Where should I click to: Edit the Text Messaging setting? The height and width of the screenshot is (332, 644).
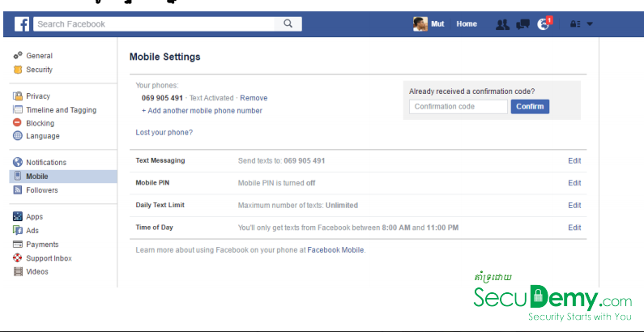point(574,161)
